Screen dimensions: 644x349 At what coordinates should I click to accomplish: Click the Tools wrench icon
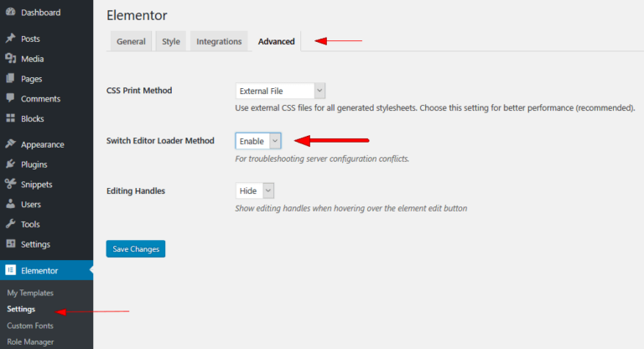[10, 224]
